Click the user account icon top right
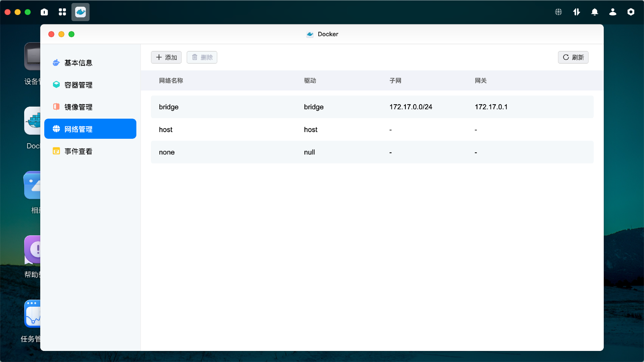 pos(612,12)
